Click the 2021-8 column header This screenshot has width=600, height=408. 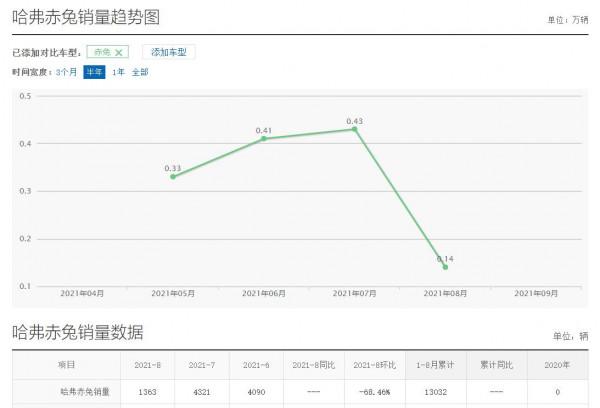point(148,365)
